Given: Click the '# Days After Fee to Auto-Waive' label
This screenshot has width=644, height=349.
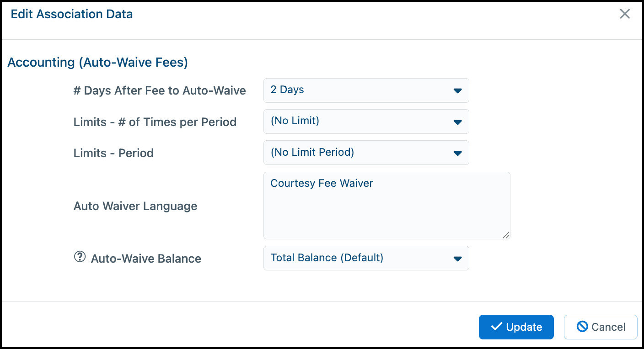Looking at the screenshot, I should [160, 90].
